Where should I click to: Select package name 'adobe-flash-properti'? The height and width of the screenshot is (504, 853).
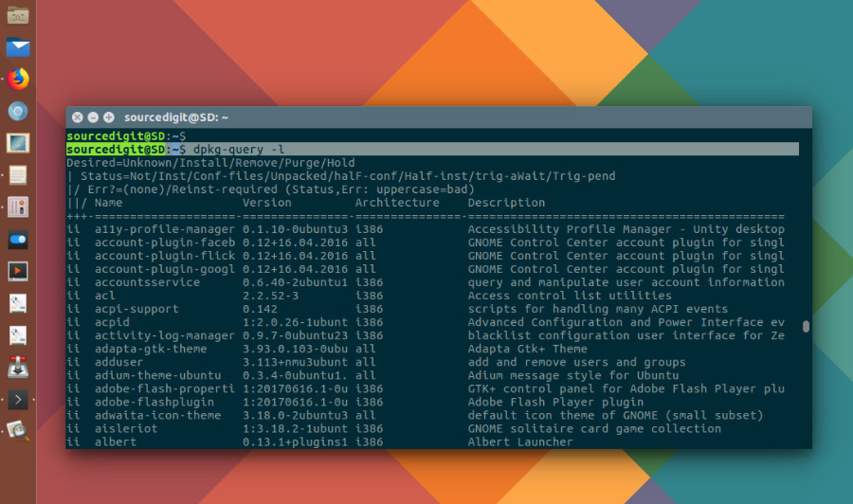coord(164,388)
